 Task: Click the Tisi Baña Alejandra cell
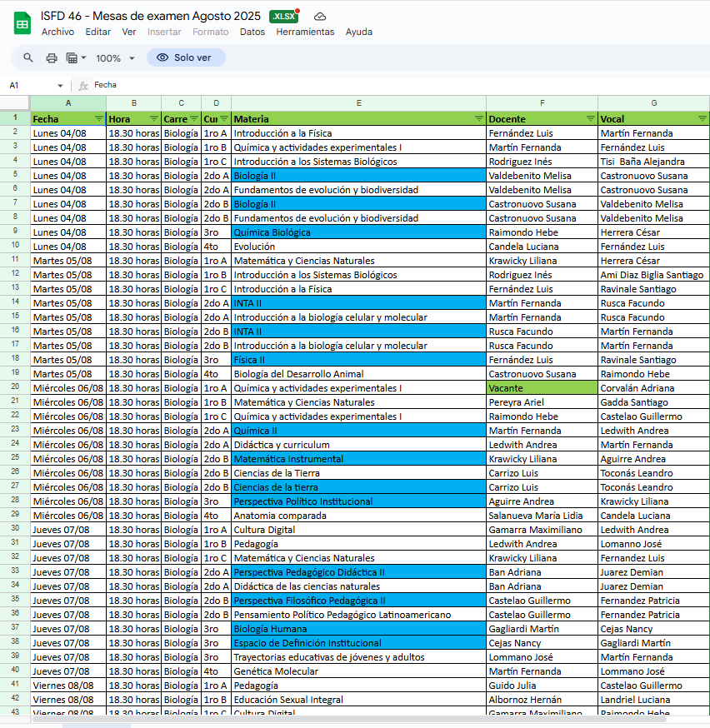(x=654, y=162)
